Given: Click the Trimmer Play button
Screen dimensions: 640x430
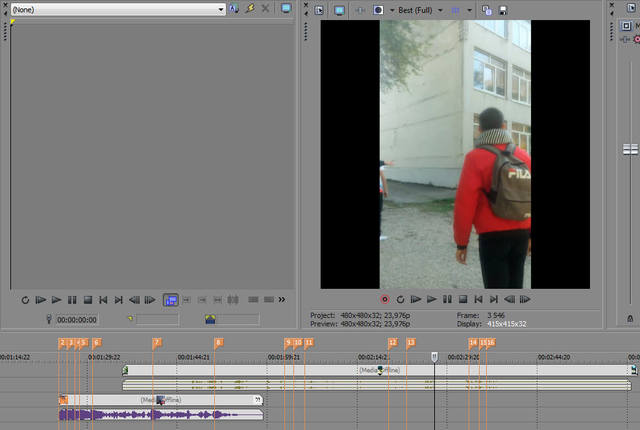Looking at the screenshot, I should [56, 300].
